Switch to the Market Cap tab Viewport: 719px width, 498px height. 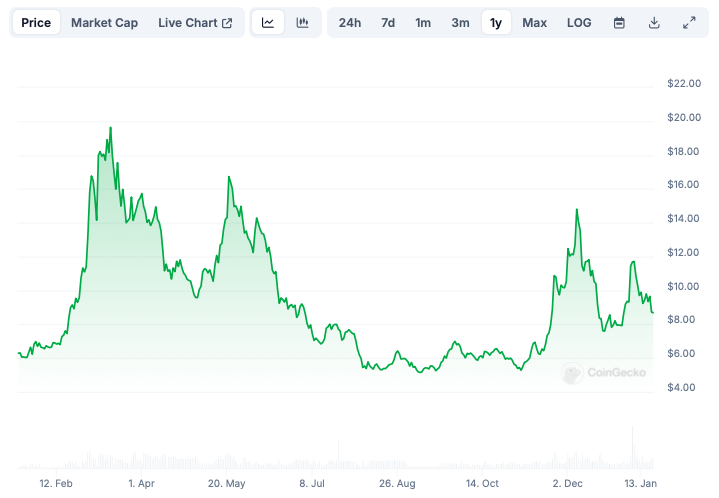[105, 23]
